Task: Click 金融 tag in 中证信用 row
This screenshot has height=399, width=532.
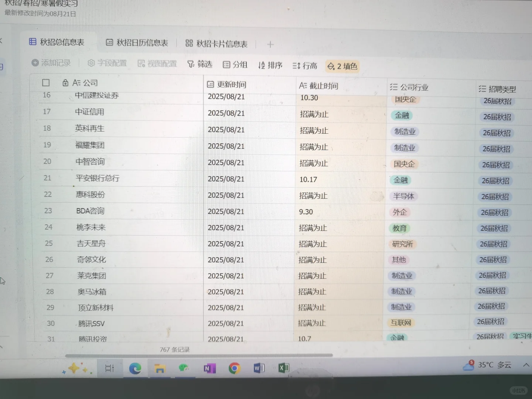Action: 402,115
